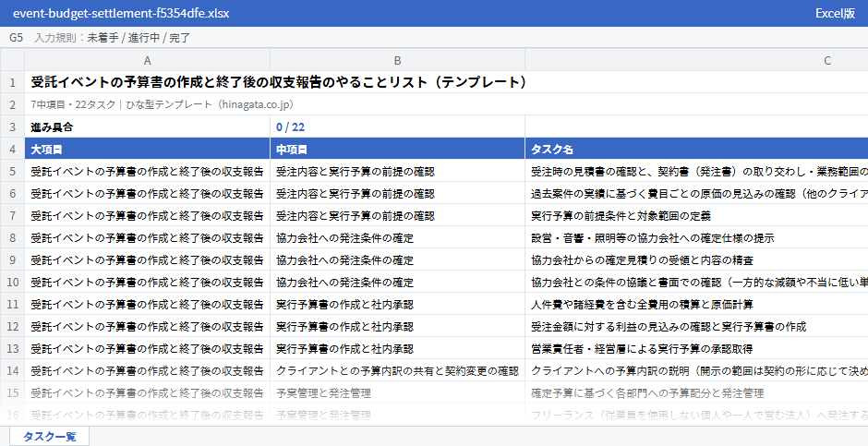The width and height of the screenshot is (868, 446).
Task: Click task 実行予算の前提条件と対象範囲の定義
Action: (696, 215)
